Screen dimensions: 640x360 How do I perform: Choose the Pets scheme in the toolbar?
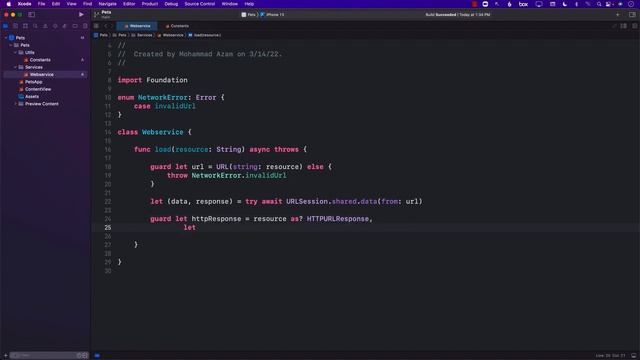[249, 14]
